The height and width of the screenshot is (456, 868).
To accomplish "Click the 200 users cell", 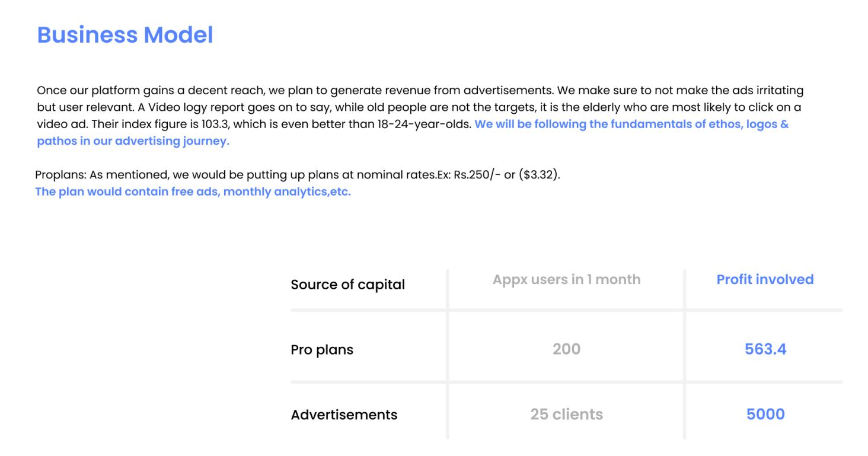I will tap(566, 349).
